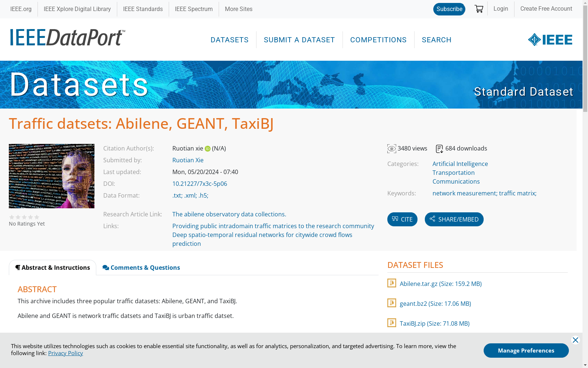Visit the IEEE.org link
Screen dimensions: 588x368
pyautogui.click(x=21, y=9)
